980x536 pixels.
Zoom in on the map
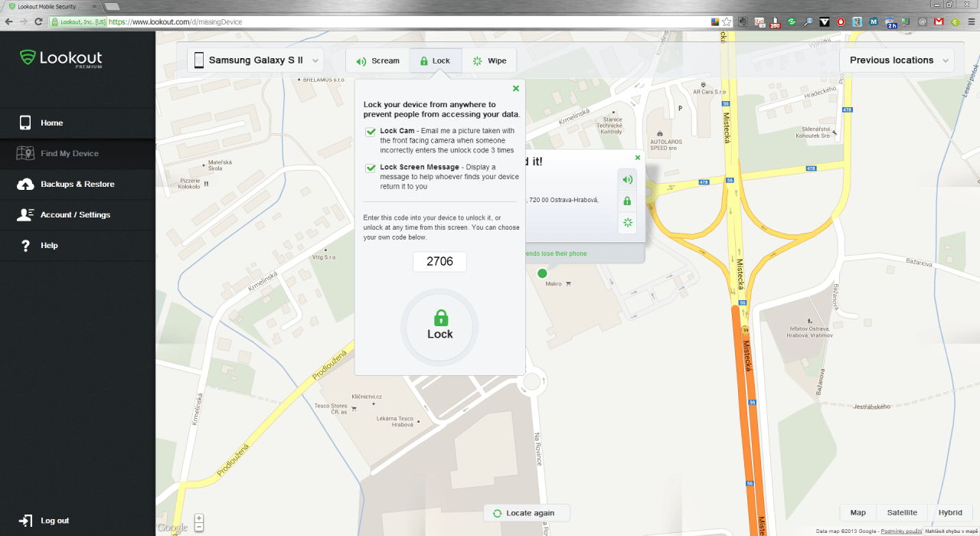pos(199,518)
